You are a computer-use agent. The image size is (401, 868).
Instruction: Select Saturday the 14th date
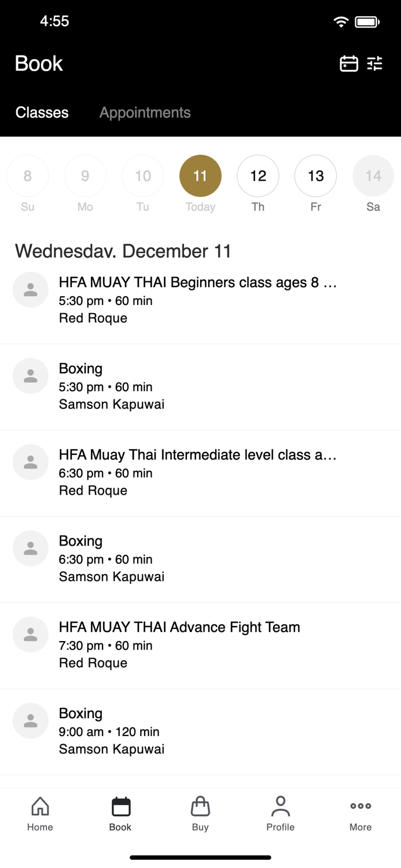point(373,176)
